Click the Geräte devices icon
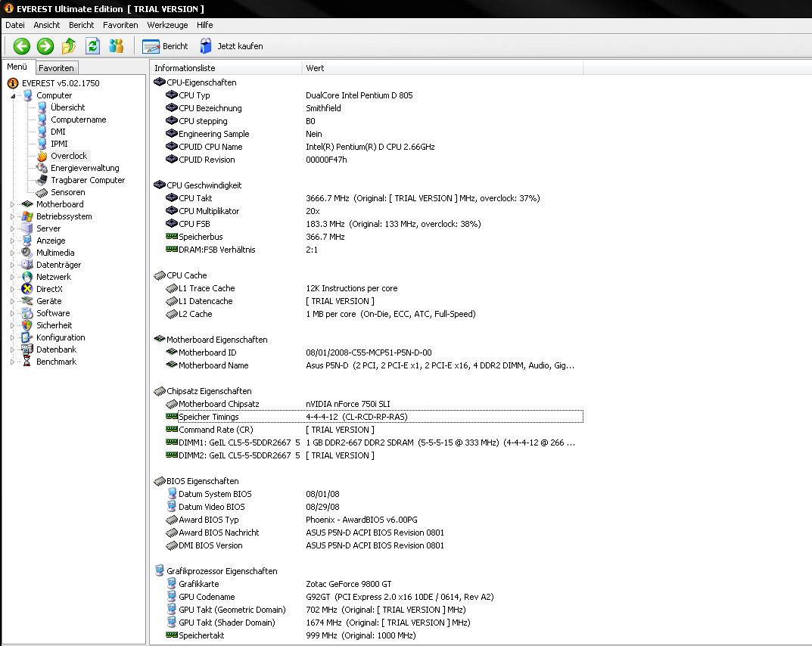 (27, 301)
